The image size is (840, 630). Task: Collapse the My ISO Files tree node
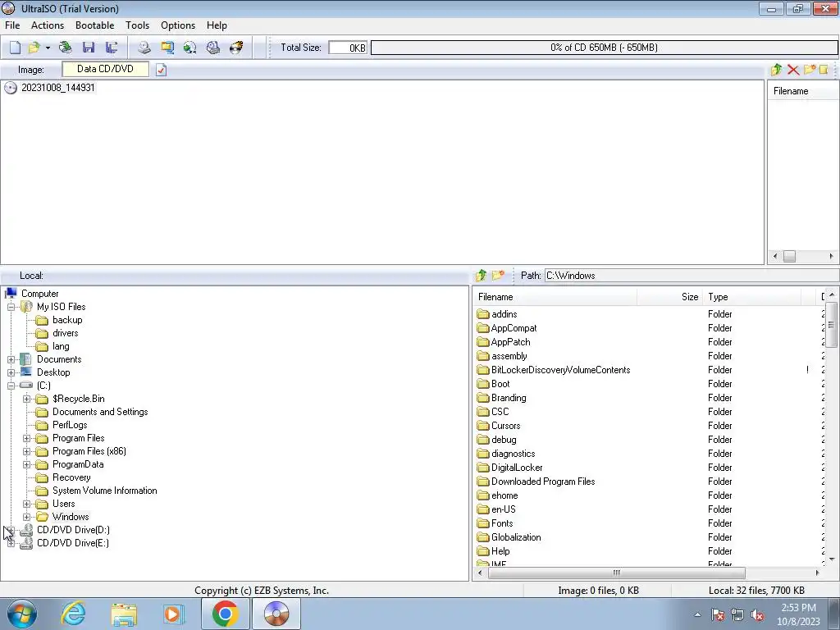click(11, 307)
